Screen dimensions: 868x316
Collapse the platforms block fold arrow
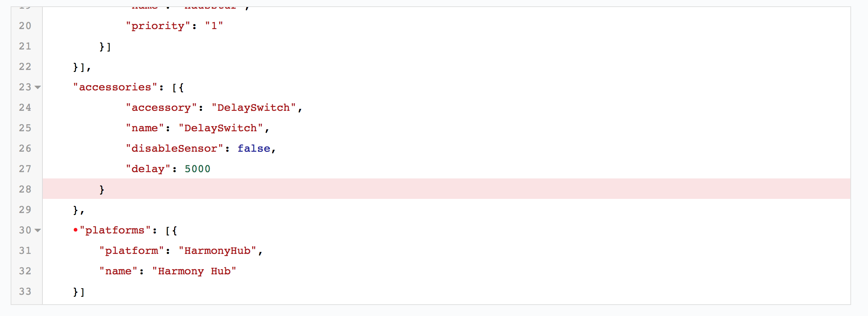[38, 230]
